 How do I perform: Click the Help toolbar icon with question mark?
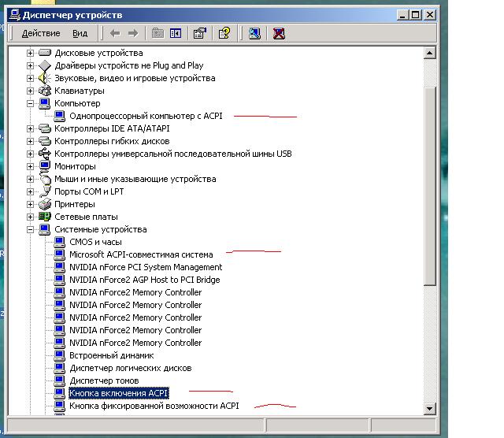point(224,33)
